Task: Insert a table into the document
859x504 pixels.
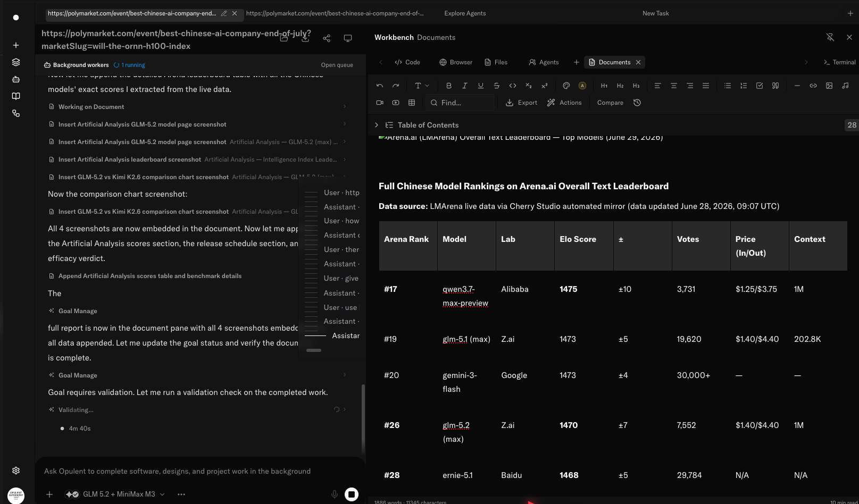Action: (412, 103)
